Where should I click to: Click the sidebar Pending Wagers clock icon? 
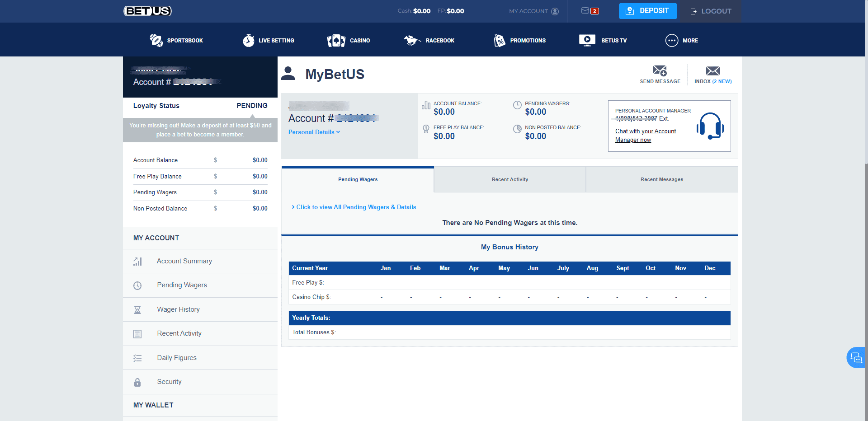pyautogui.click(x=137, y=285)
